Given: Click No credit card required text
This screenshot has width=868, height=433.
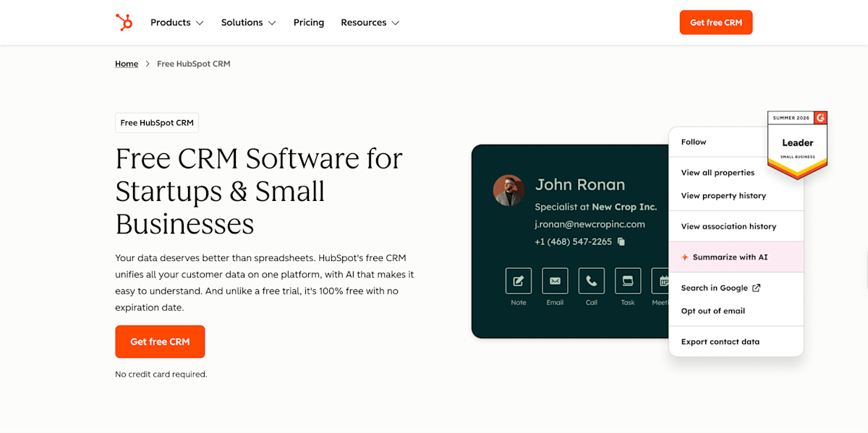Looking at the screenshot, I should (x=161, y=374).
